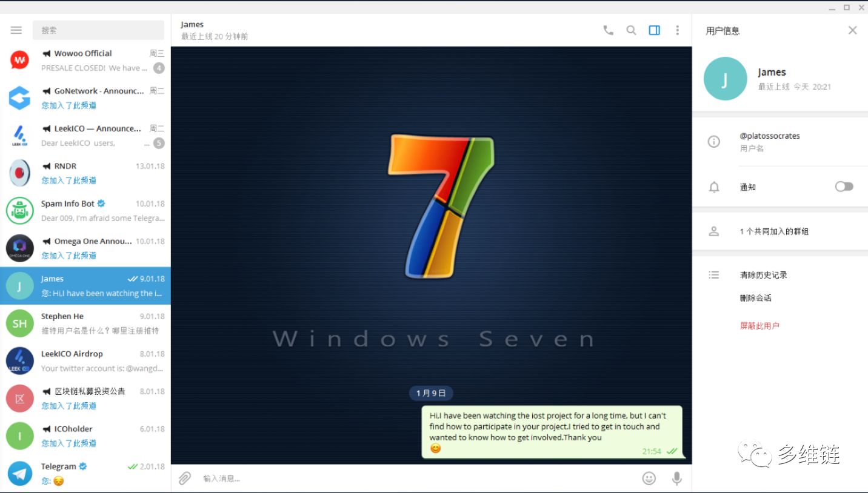868x493 pixels.
Task: Maximize the Telegram window
Action: pyautogui.click(x=846, y=7)
